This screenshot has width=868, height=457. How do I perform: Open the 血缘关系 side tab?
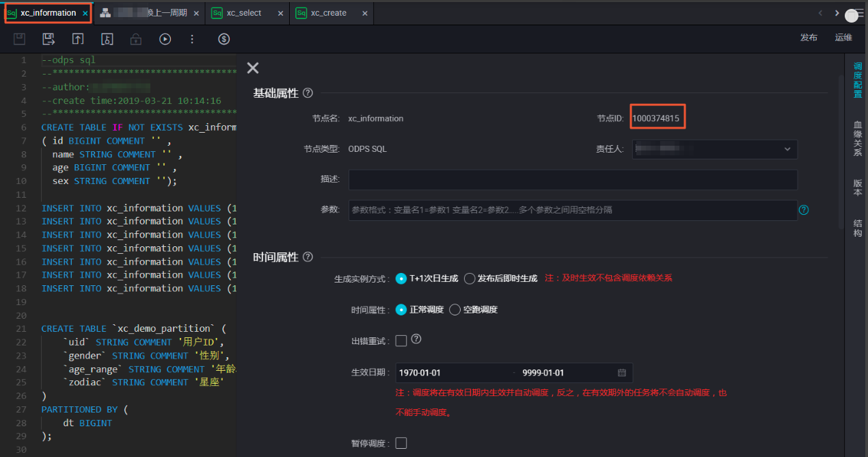pyautogui.click(x=858, y=138)
